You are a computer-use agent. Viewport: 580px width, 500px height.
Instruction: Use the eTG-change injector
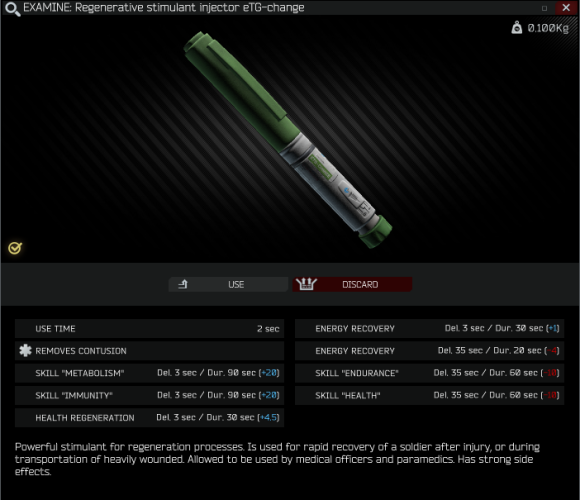[x=228, y=284]
